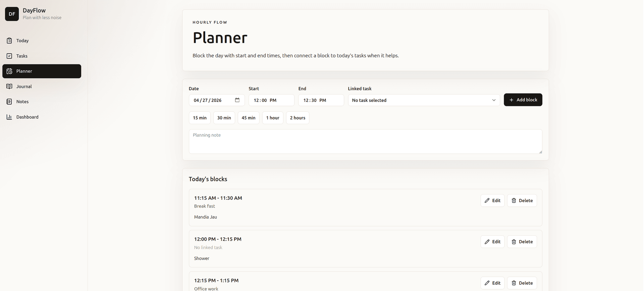Screen dimensions: 644x291
Task: Edit the Shower block
Action: point(492,242)
